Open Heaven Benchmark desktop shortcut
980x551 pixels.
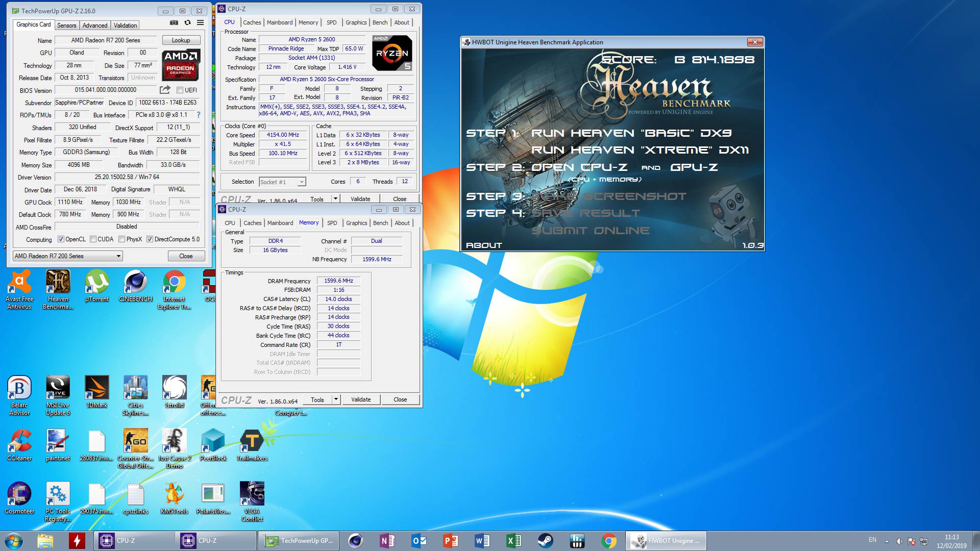point(58,289)
